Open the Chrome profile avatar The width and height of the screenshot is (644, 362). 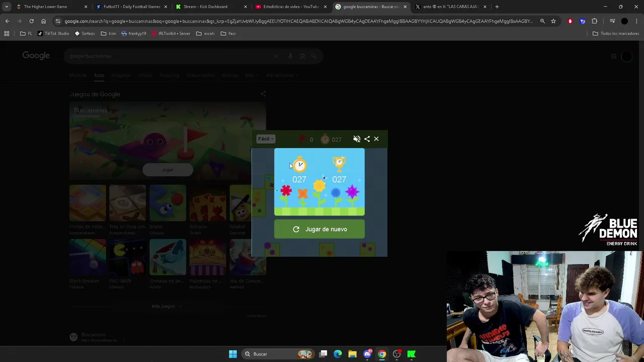tap(624, 21)
